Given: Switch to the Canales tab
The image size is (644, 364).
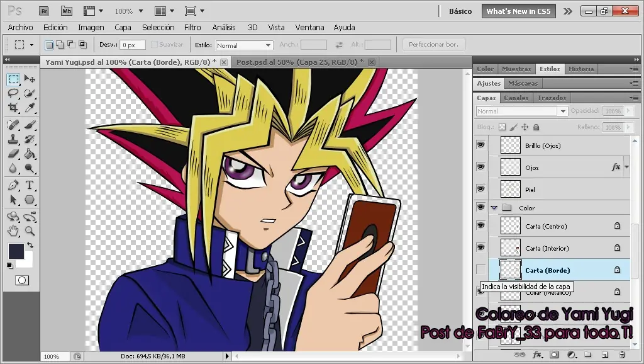Looking at the screenshot, I should tap(516, 98).
